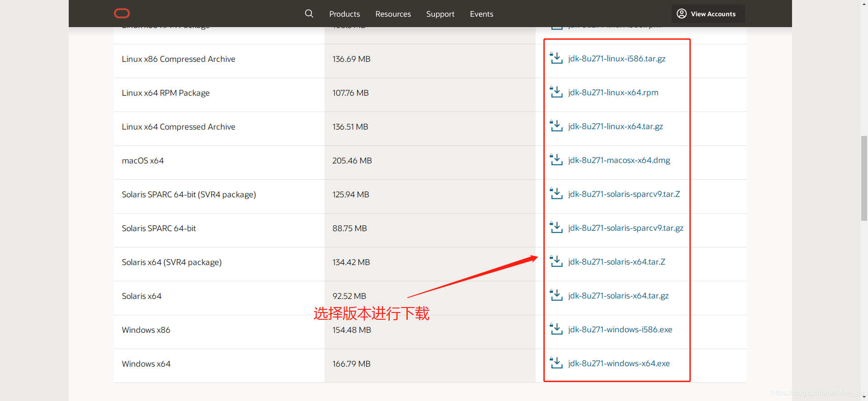
Task: Select the 136.51 MB file size
Action: (x=350, y=127)
